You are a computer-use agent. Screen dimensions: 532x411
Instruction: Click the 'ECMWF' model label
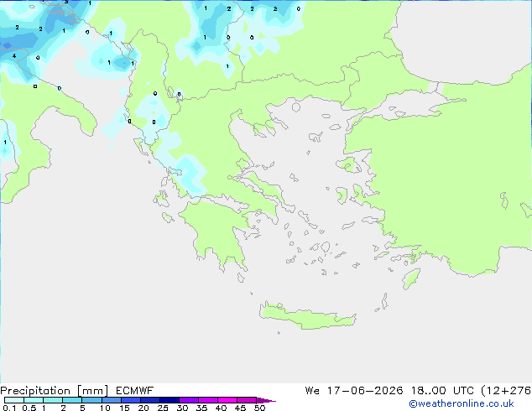[135, 391]
